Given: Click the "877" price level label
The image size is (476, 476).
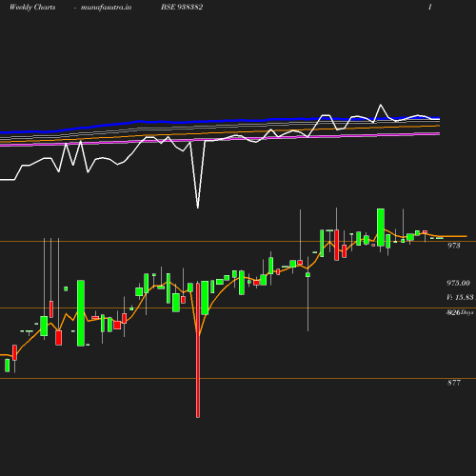Looking at the screenshot, I should pos(454,383).
